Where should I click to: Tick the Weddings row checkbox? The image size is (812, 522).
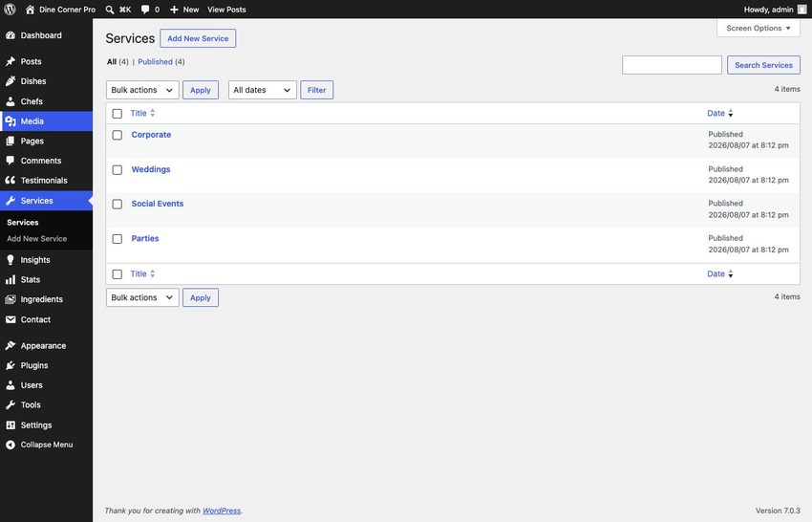point(118,170)
